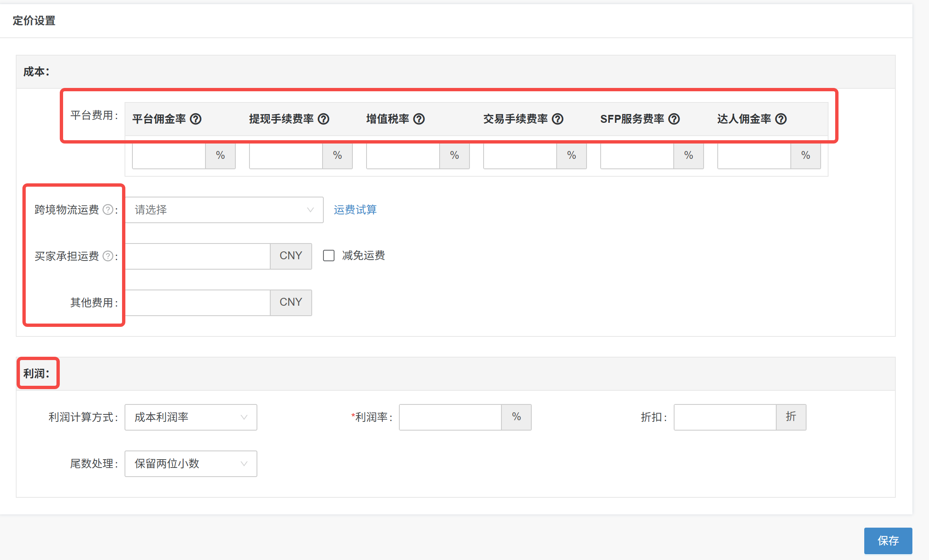Click help icon beside 达人佣金率

tap(781, 119)
